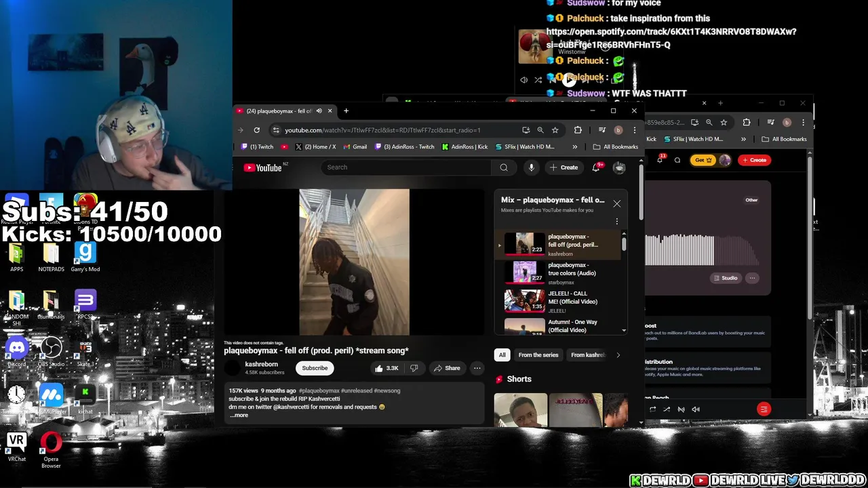
Task: Open track in BandLab Studio
Action: coord(725,278)
